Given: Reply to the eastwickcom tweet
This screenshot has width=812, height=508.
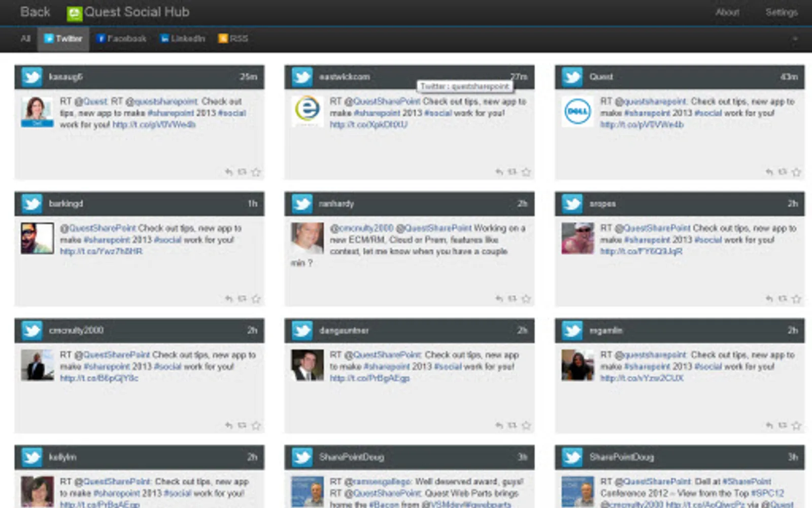Looking at the screenshot, I should 499,172.
